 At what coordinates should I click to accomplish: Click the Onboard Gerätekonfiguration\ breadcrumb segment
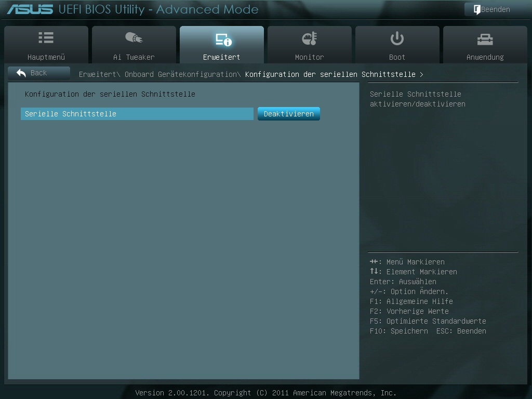tap(182, 74)
